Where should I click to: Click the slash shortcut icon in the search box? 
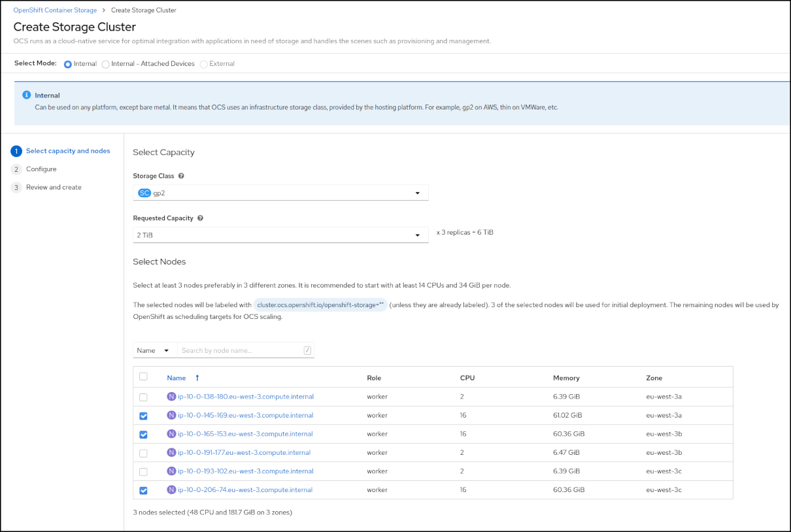(x=307, y=350)
